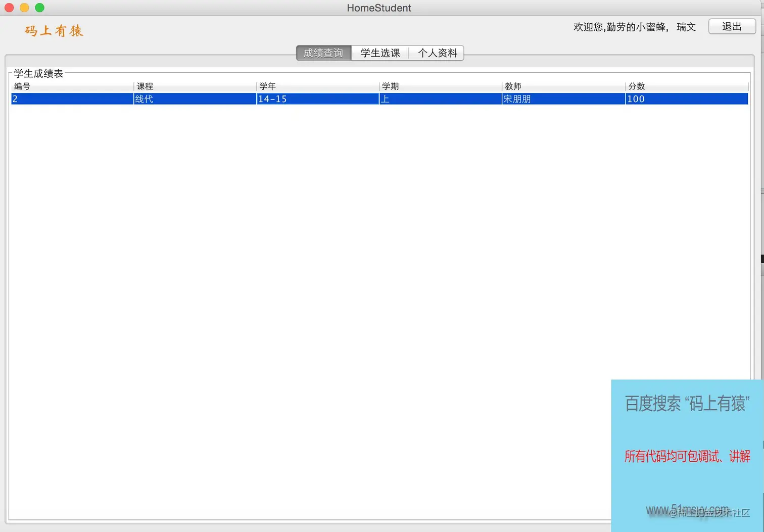Open the 学生选课 tab
764x532 pixels.
tap(380, 53)
